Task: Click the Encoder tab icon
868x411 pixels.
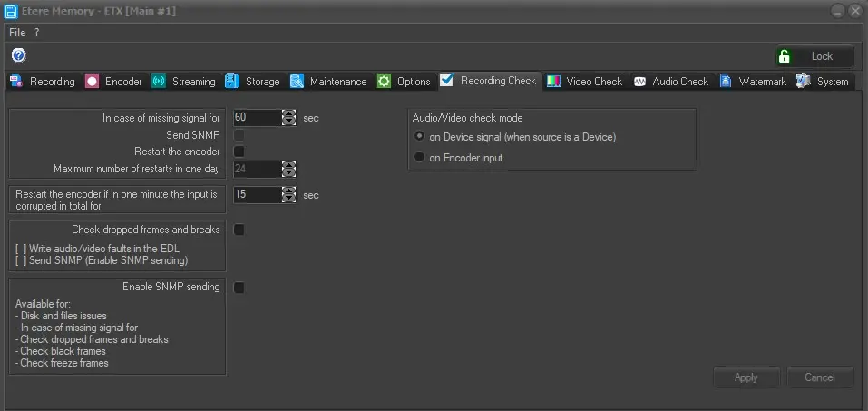Action: (x=92, y=82)
